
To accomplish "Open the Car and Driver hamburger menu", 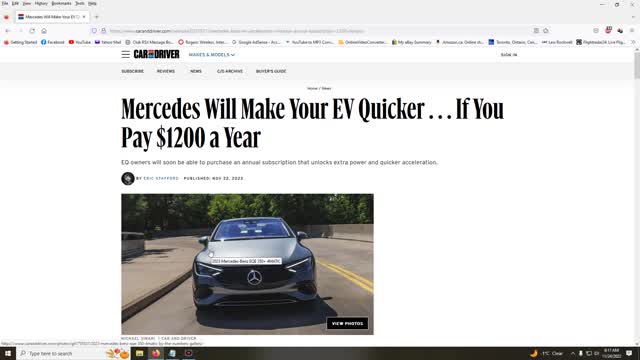I will coord(125,54).
